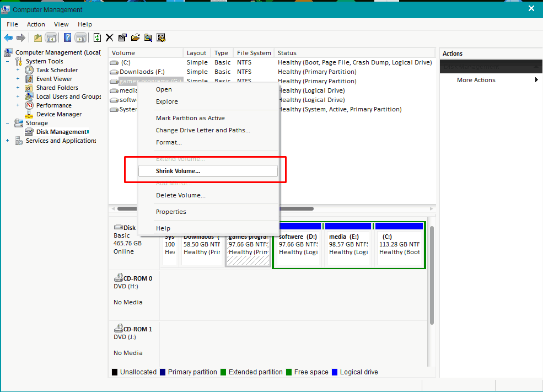The image size is (543, 392).
Task: Click the Local Users and Groups icon
Action: coord(29,96)
